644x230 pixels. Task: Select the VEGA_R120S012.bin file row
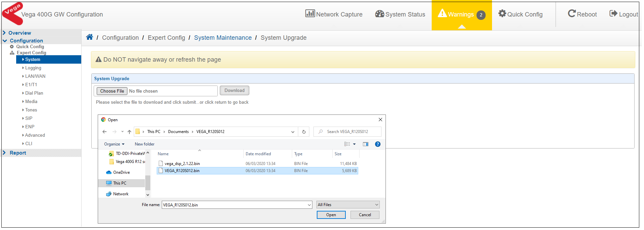click(x=257, y=171)
